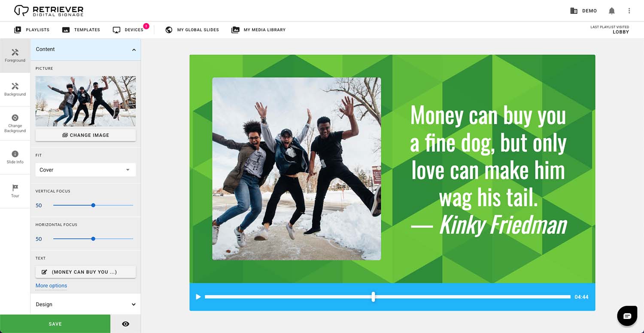644x333 pixels.
Task: Click Change Background sidebar icon
Action: pyautogui.click(x=15, y=123)
